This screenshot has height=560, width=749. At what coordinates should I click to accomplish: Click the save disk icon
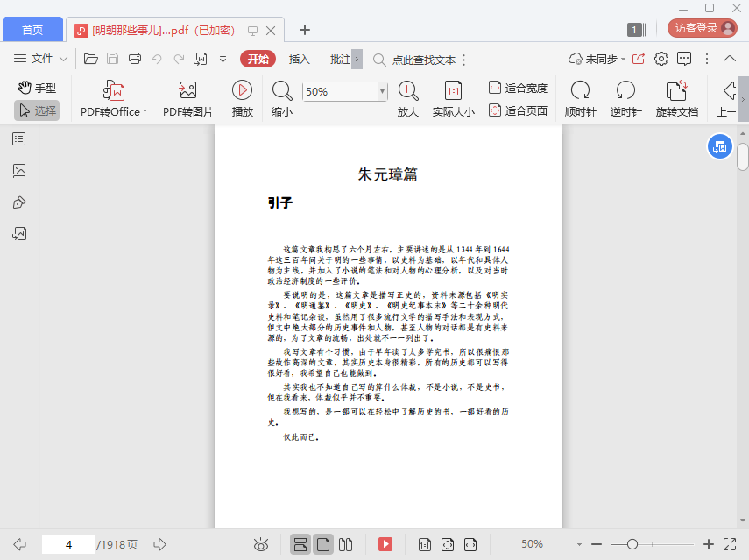pos(113,59)
